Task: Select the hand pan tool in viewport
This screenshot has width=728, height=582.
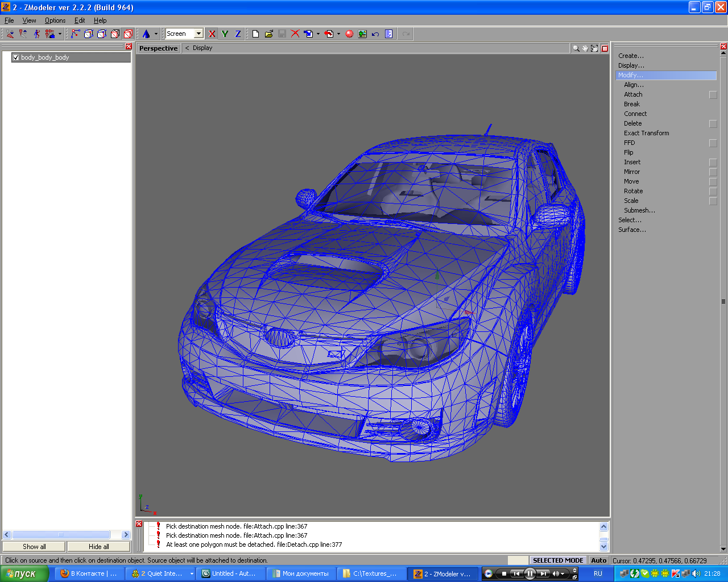Action: [x=585, y=48]
